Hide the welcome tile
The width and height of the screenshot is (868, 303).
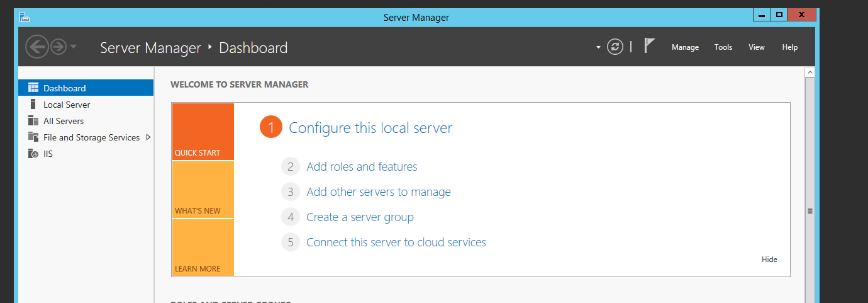tap(769, 260)
